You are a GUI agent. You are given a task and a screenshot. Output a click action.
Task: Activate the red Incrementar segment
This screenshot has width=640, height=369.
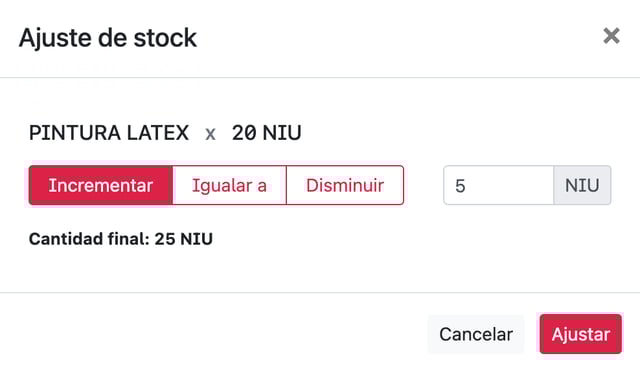(x=101, y=185)
